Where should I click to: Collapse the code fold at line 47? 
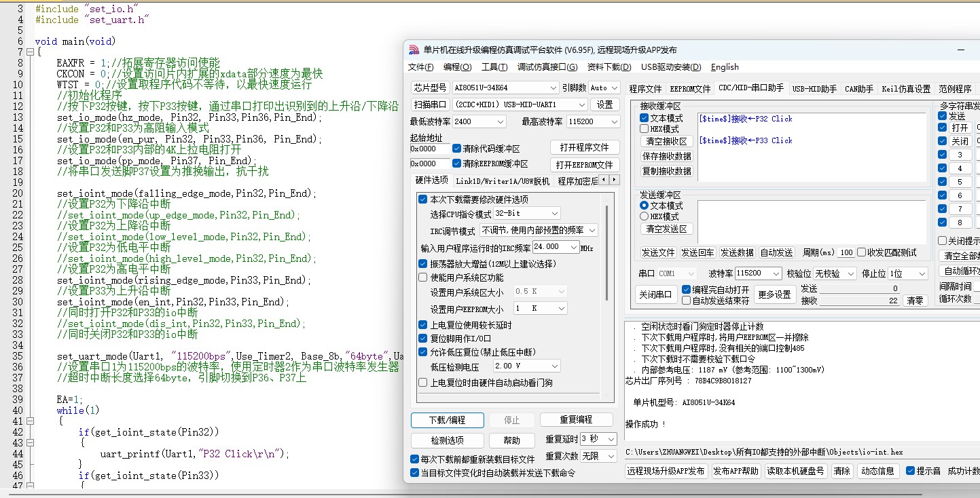point(29,486)
